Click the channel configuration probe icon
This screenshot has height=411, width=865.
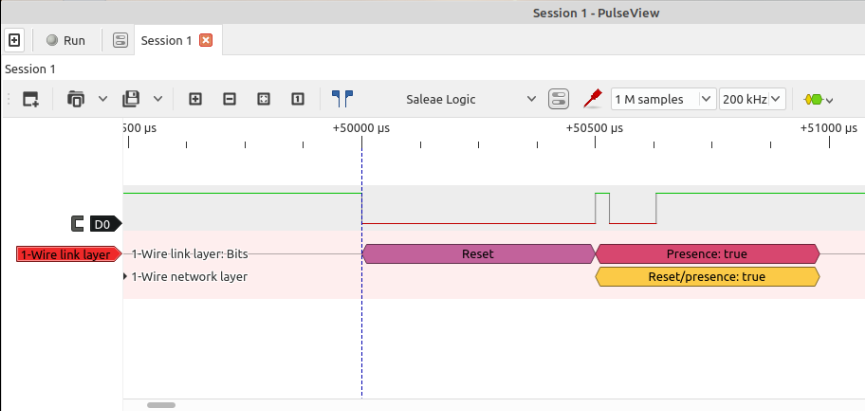point(593,98)
